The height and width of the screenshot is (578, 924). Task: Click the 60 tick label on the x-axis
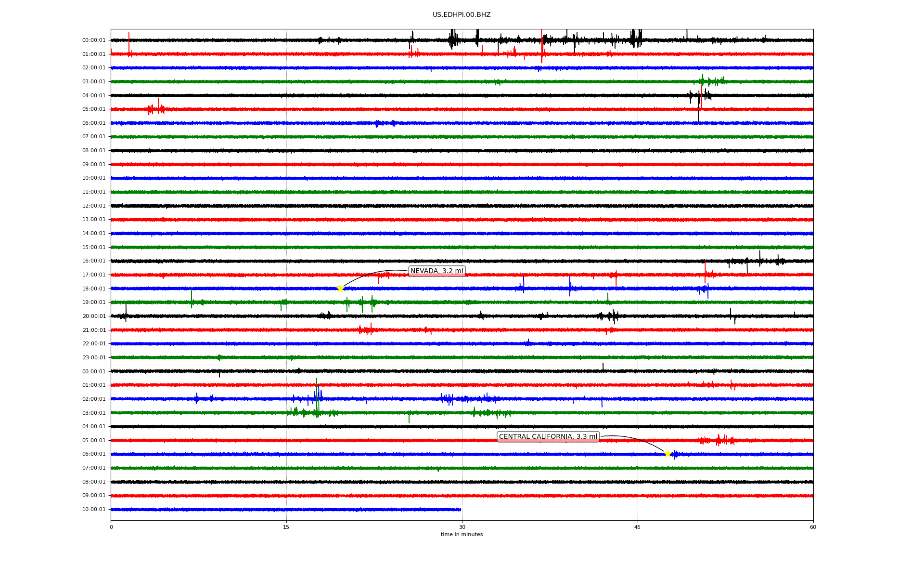[813, 527]
